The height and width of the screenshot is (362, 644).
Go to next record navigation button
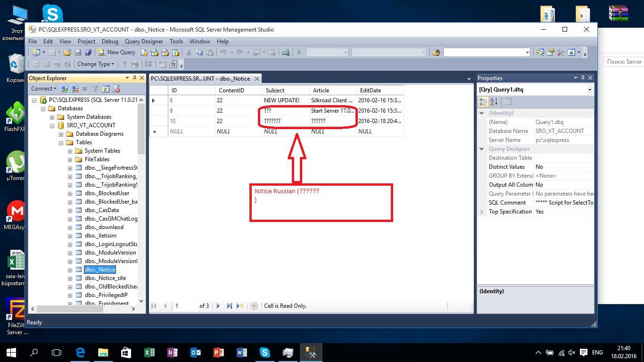click(x=218, y=306)
